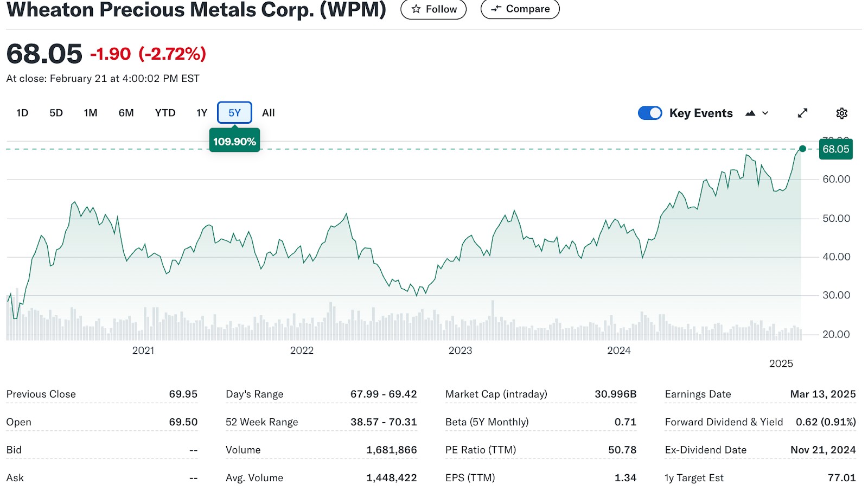Click the 2024 x-axis label

619,351
